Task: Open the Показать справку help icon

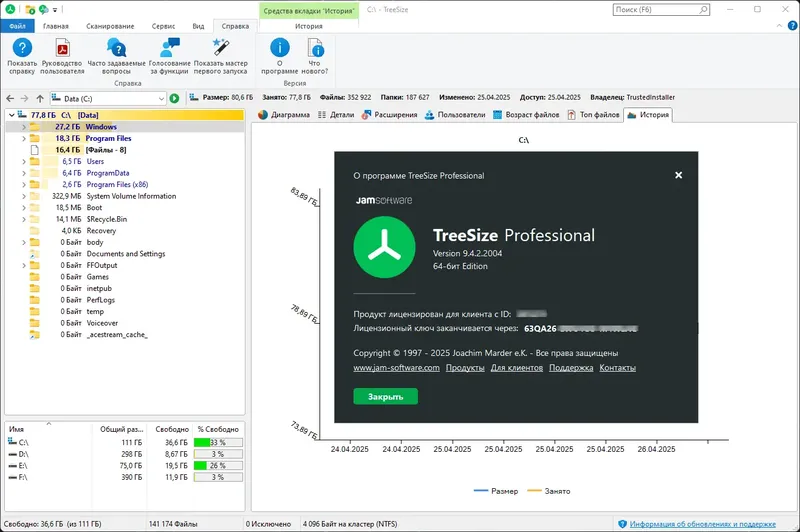Action: (x=22, y=48)
